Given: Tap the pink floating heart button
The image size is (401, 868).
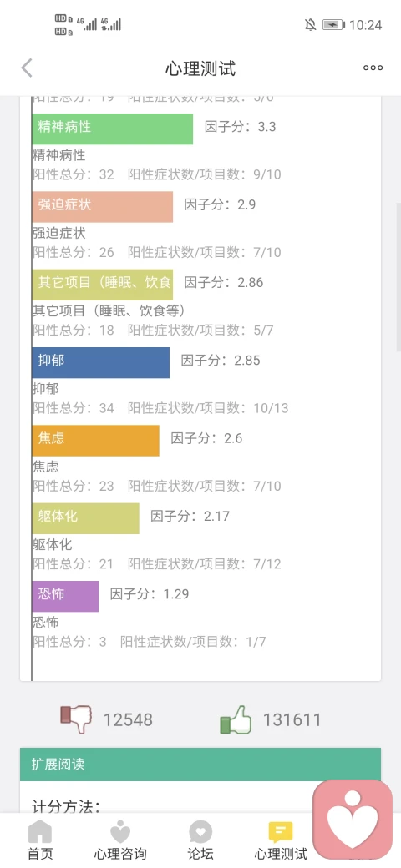Looking at the screenshot, I should click(353, 819).
